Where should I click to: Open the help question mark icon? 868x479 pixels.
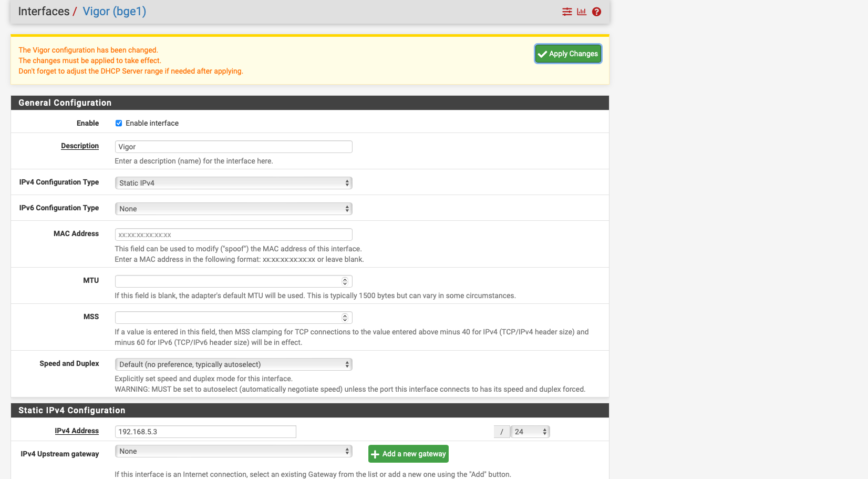point(596,12)
